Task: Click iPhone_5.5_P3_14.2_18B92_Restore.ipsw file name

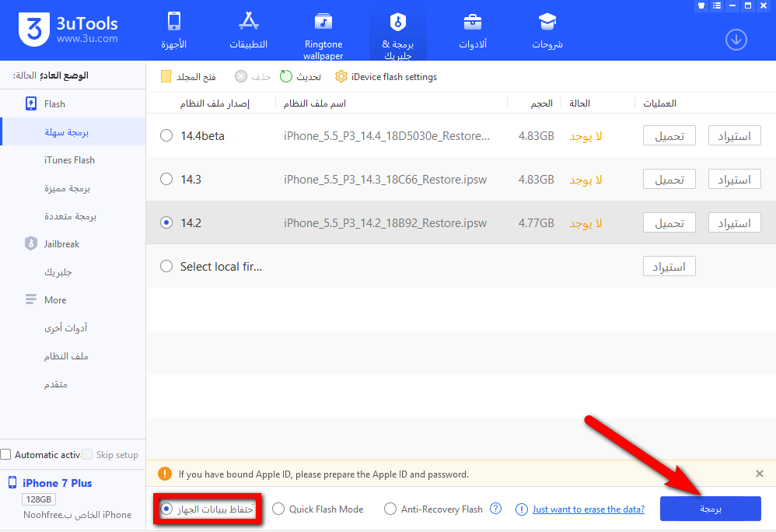Action: click(385, 223)
